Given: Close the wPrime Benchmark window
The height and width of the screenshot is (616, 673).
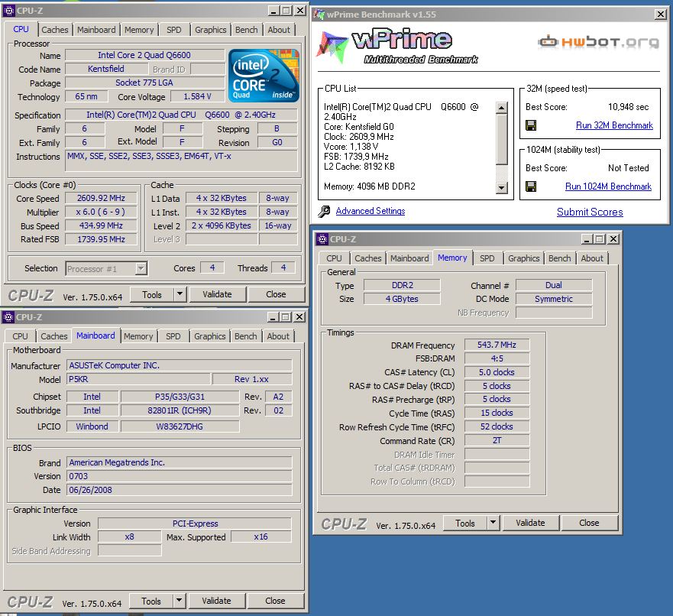Looking at the screenshot, I should click(661, 15).
